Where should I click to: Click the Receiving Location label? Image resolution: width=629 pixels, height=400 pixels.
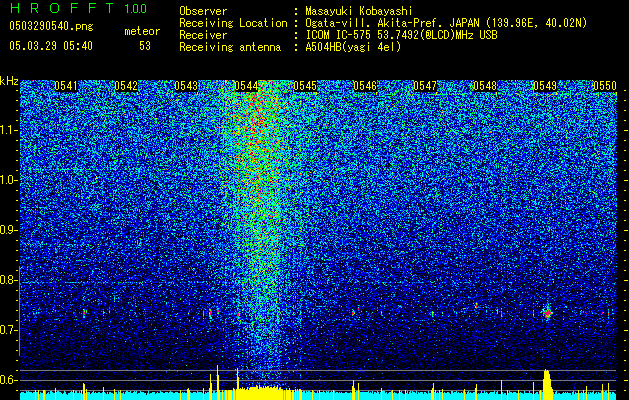coord(233,23)
